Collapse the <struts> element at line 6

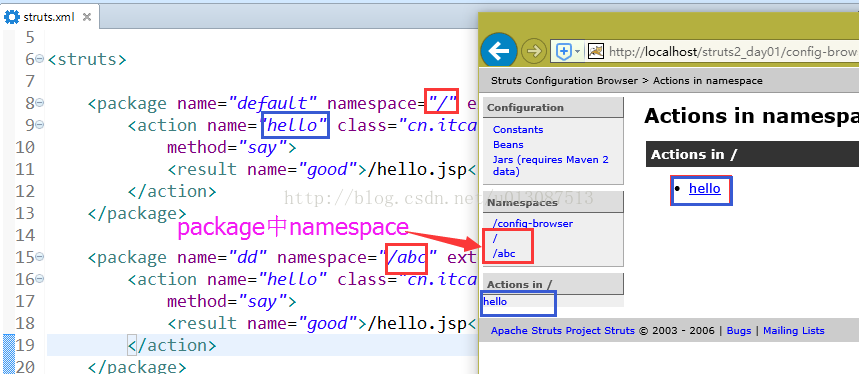39,59
